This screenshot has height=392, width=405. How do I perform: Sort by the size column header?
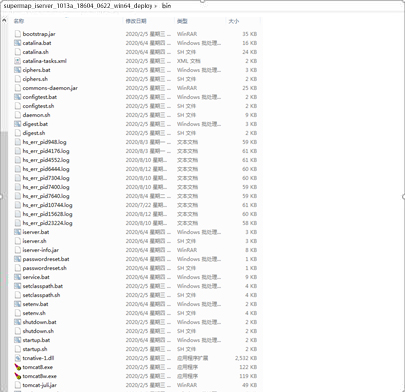click(234, 21)
